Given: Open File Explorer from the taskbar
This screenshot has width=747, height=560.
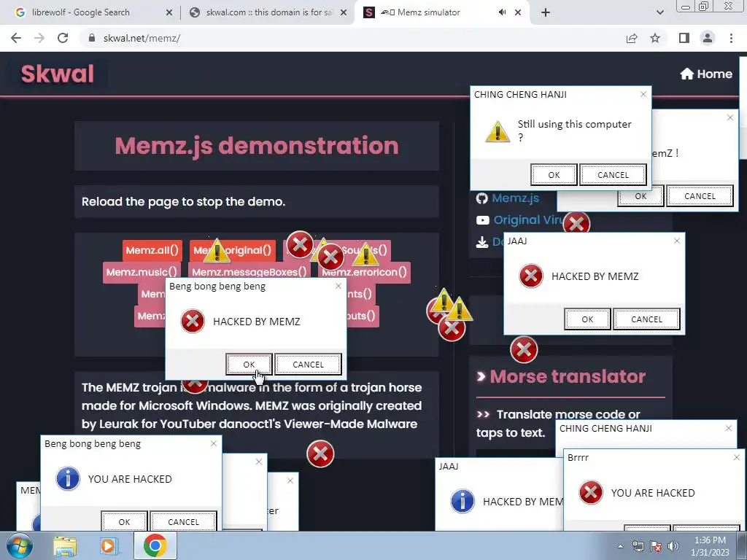Looking at the screenshot, I should (65, 545).
